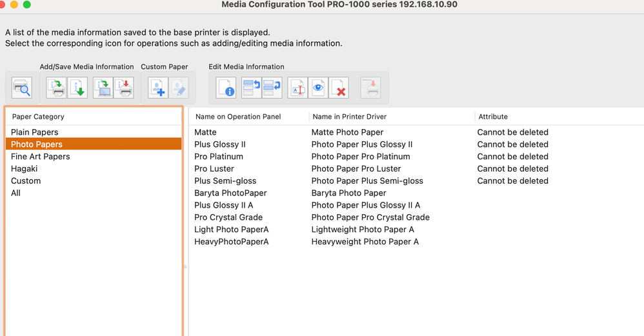
Task: Move media up in display order icon
Action: 252,88
